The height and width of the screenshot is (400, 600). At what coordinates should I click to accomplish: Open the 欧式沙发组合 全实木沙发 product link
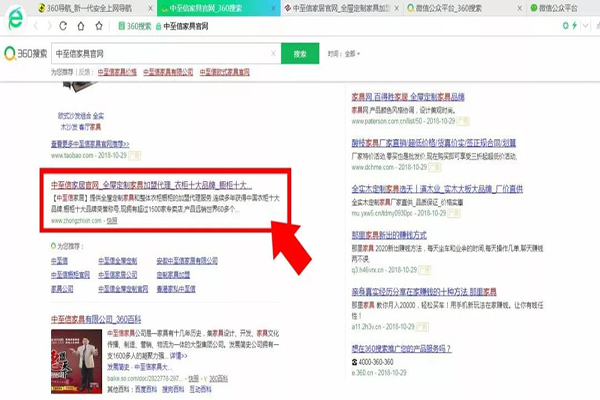pyautogui.click(x=81, y=121)
